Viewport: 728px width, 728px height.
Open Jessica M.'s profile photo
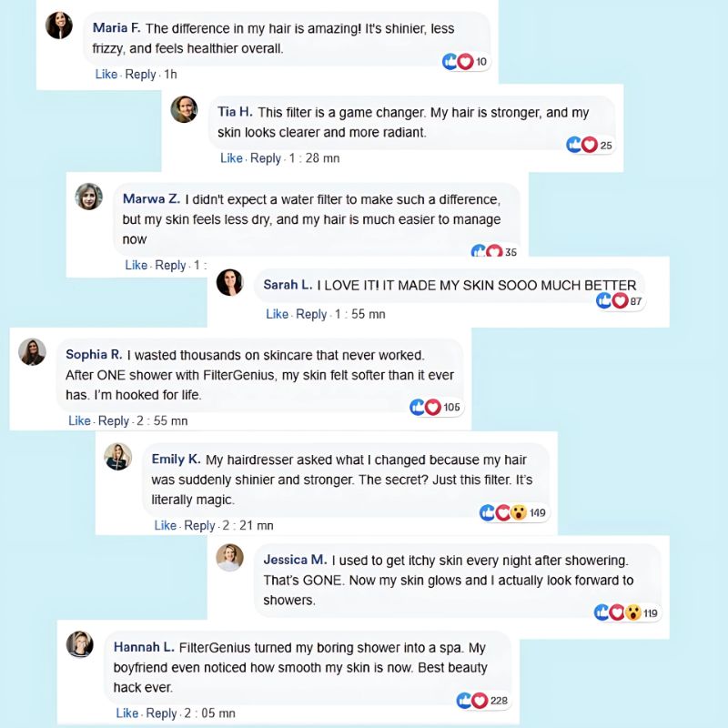point(229,557)
